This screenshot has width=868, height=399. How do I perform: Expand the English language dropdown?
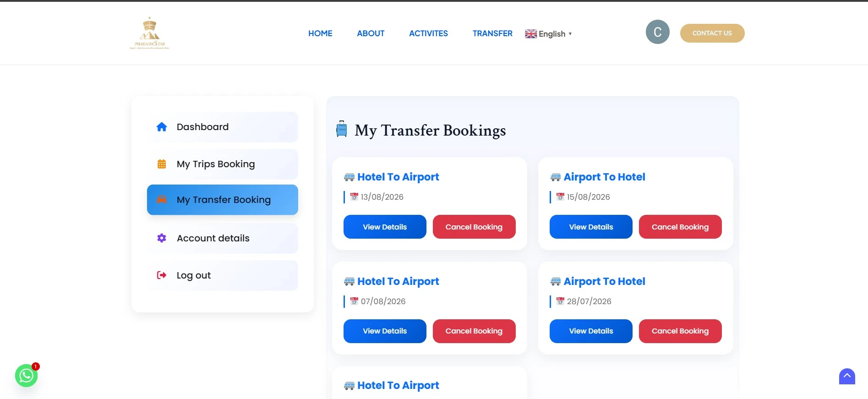(x=549, y=34)
